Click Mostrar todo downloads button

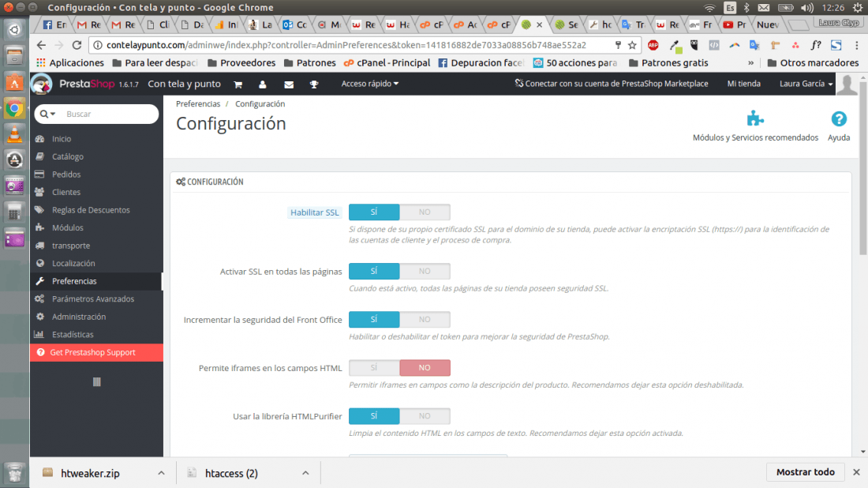coord(805,472)
